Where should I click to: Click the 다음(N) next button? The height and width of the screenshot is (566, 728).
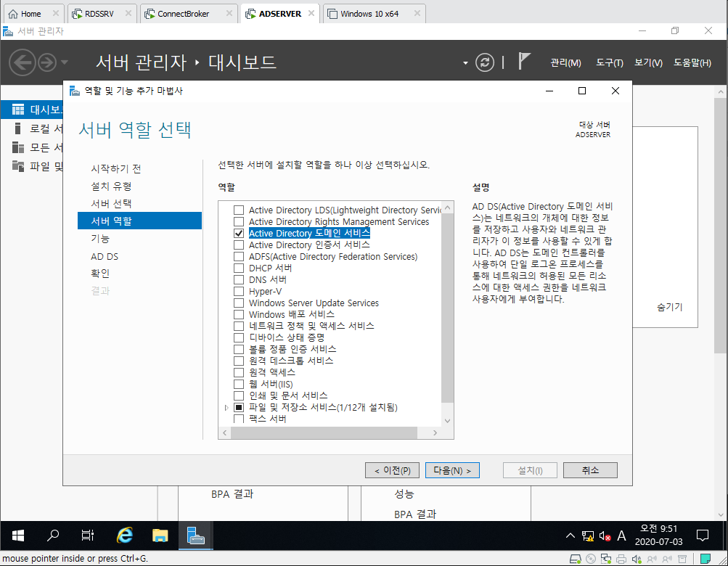pos(452,470)
